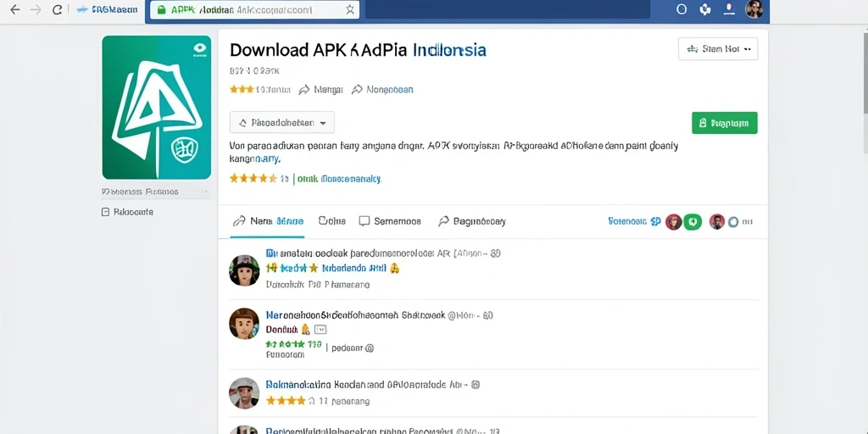Click the green button with lock icon
The height and width of the screenshot is (434, 868).
click(x=725, y=123)
